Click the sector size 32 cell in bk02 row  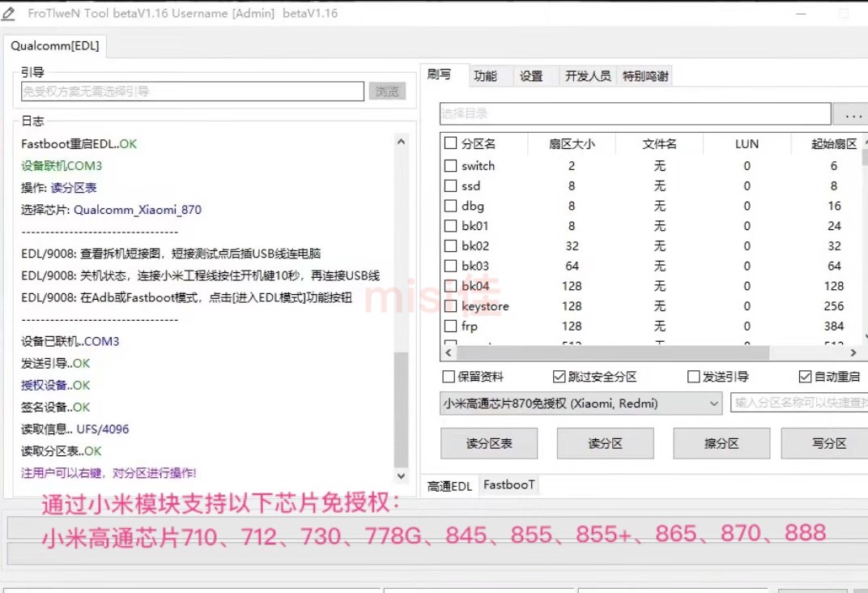572,245
